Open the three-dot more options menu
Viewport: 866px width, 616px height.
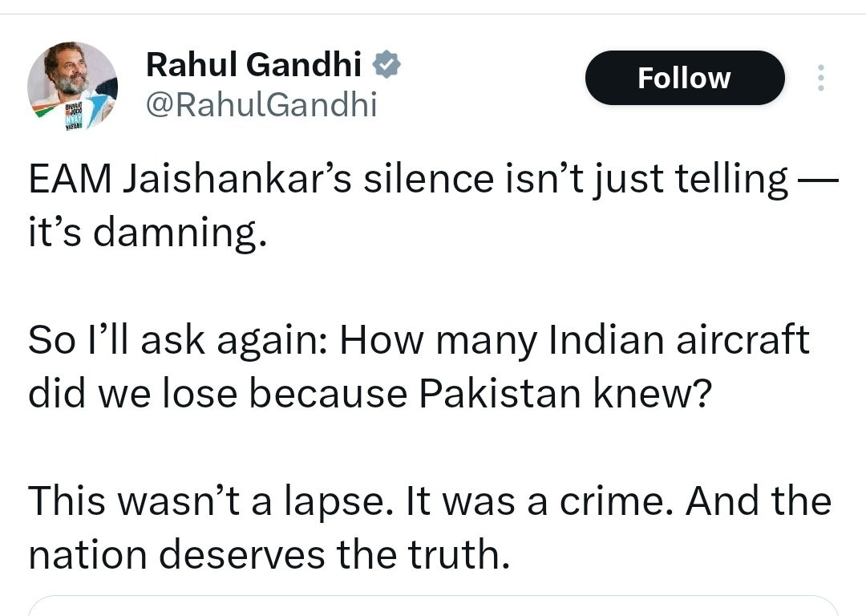pyautogui.click(x=820, y=78)
